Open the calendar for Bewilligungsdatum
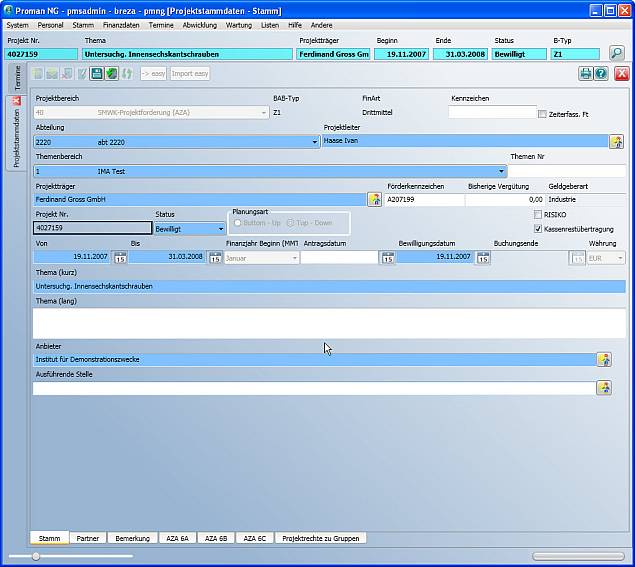635x567 pixels. [483, 257]
